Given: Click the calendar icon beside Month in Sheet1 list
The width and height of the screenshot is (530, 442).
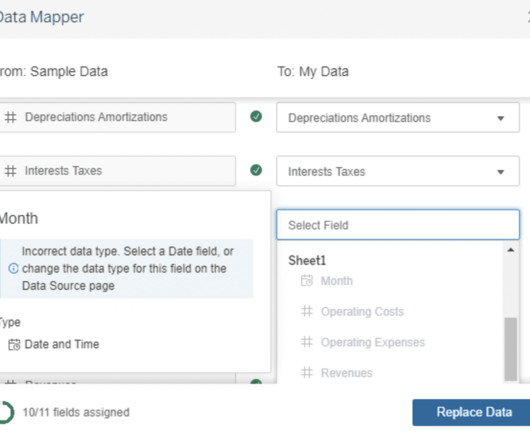Looking at the screenshot, I should [307, 280].
